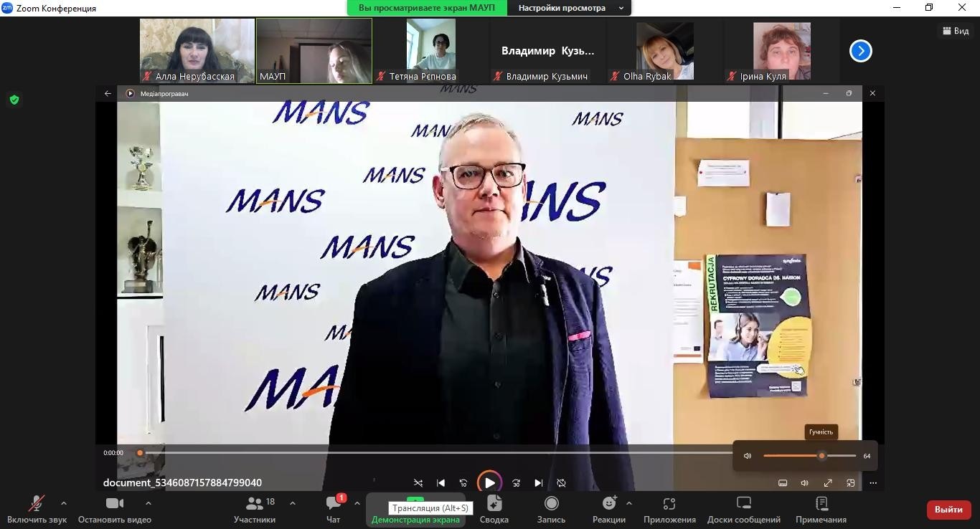Open the Приложения apps icon

pos(669,504)
